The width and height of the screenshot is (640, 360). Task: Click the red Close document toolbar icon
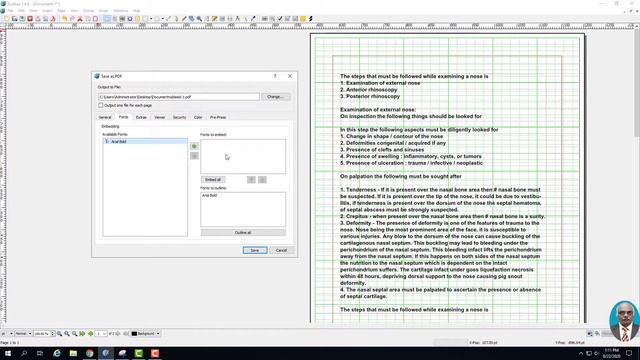30,19
